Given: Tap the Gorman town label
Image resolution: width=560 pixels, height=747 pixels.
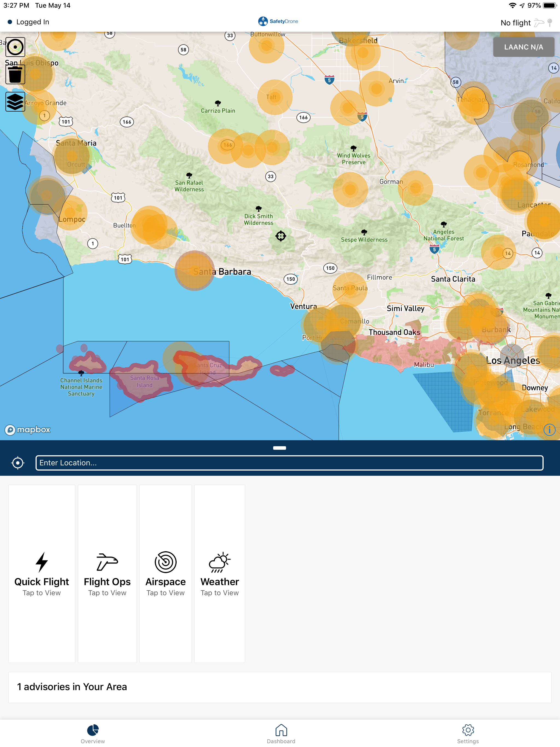Looking at the screenshot, I should pyautogui.click(x=391, y=182).
